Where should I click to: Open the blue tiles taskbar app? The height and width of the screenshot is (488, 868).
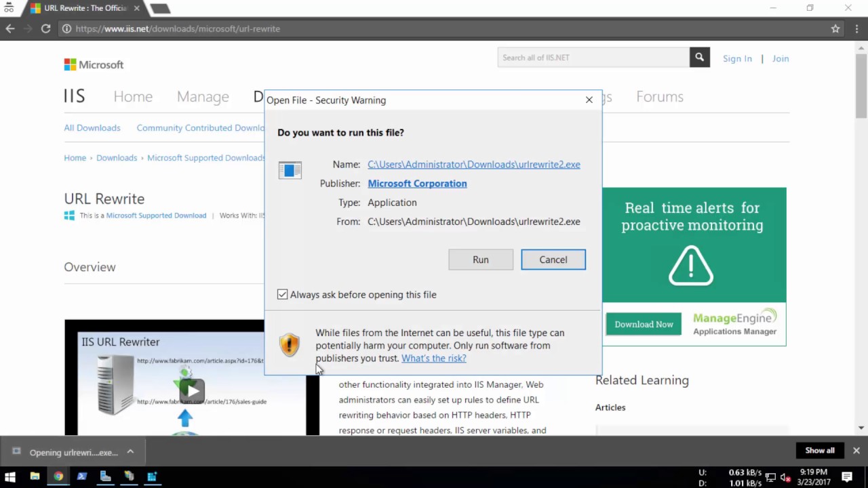(152, 476)
